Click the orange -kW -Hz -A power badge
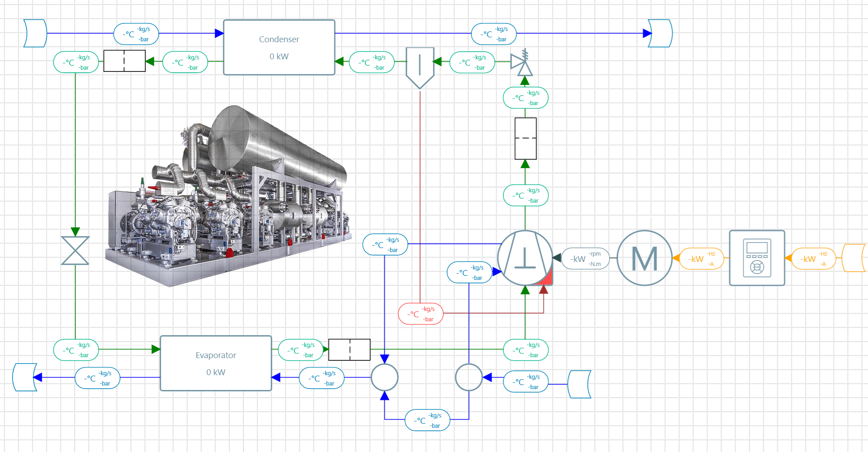Viewport: 868px width, 452px height. (702, 258)
